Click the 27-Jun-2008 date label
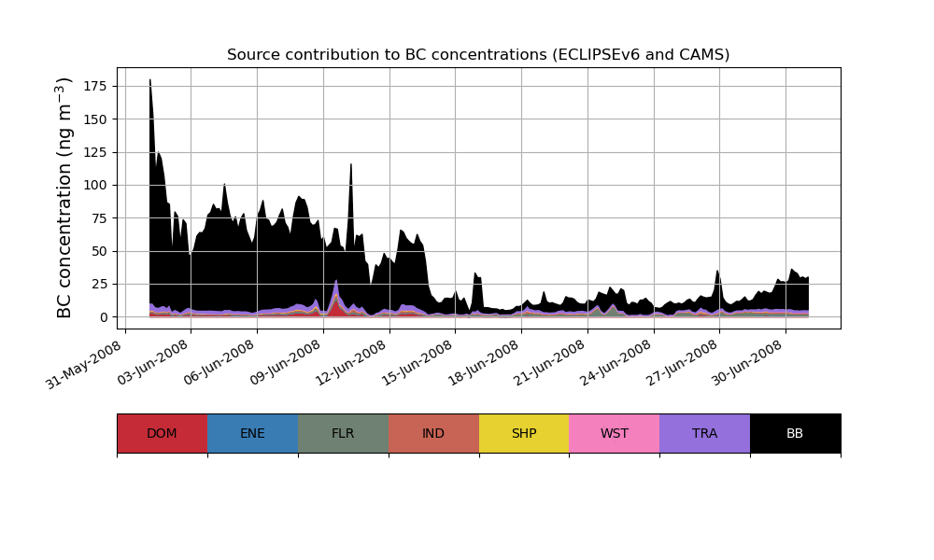Image resolution: width=934 pixels, height=560 pixels. coord(681,362)
